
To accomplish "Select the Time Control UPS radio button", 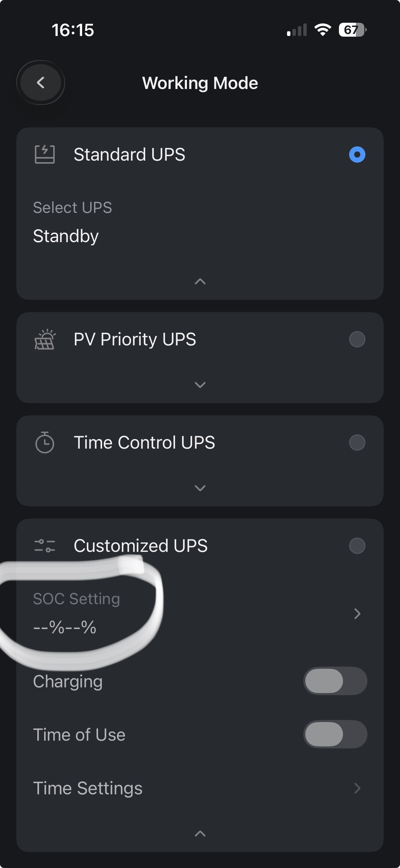I will pos(357,442).
